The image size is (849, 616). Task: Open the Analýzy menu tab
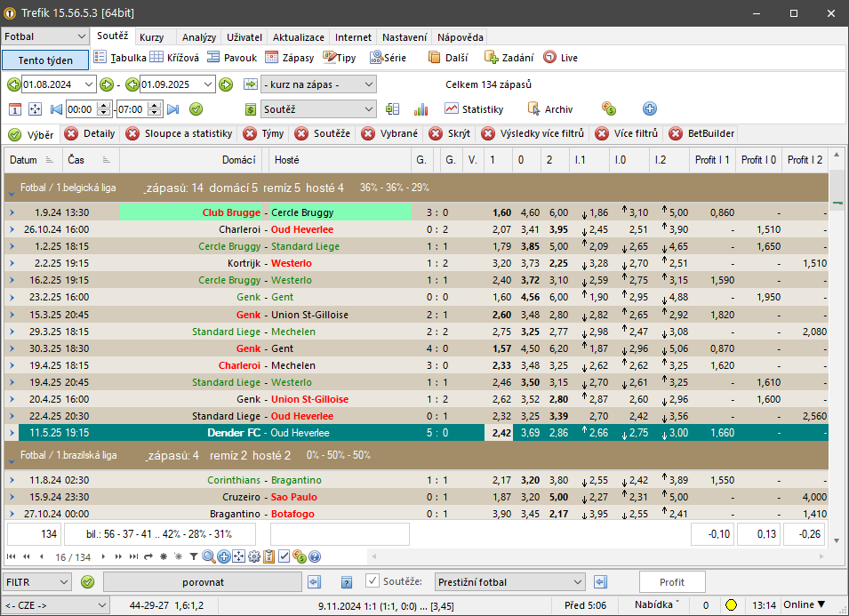(x=199, y=37)
